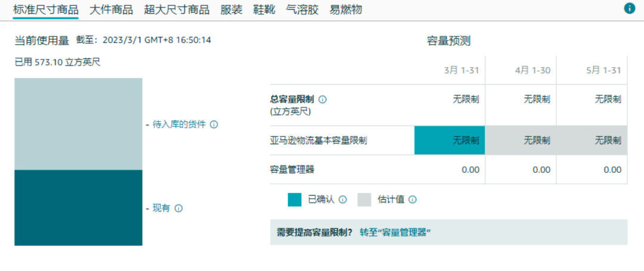Switch to the 大件商品 tab
The height and width of the screenshot is (271, 644).
point(111,10)
